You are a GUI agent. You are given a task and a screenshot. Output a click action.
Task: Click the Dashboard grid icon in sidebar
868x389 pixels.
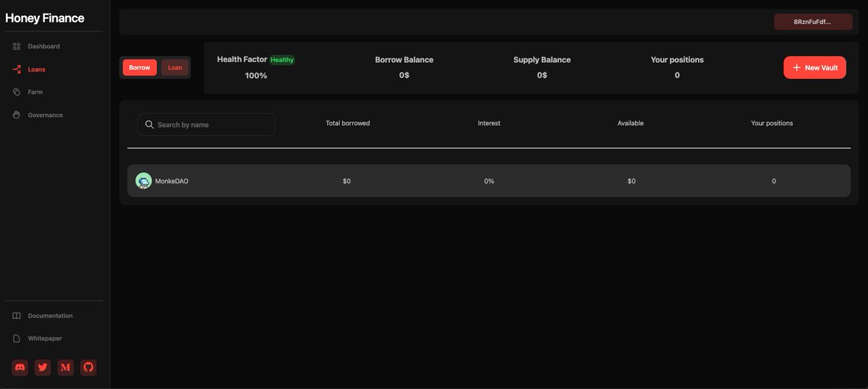pos(17,46)
